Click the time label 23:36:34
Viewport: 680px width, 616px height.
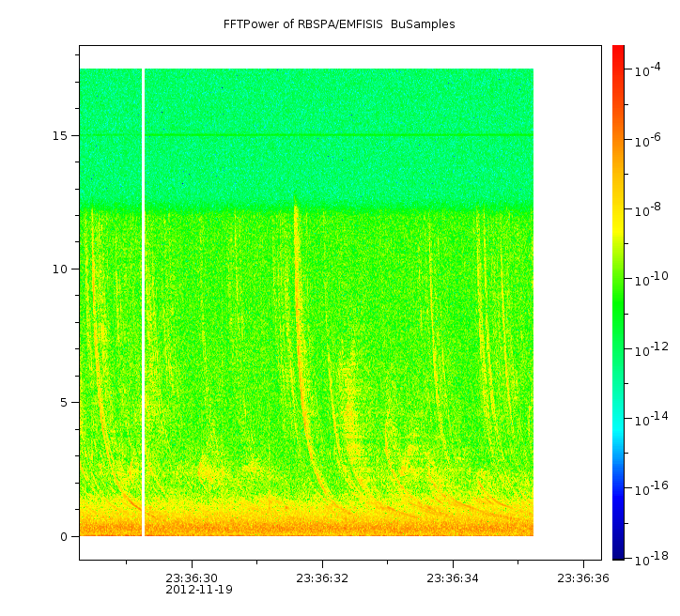click(x=453, y=578)
